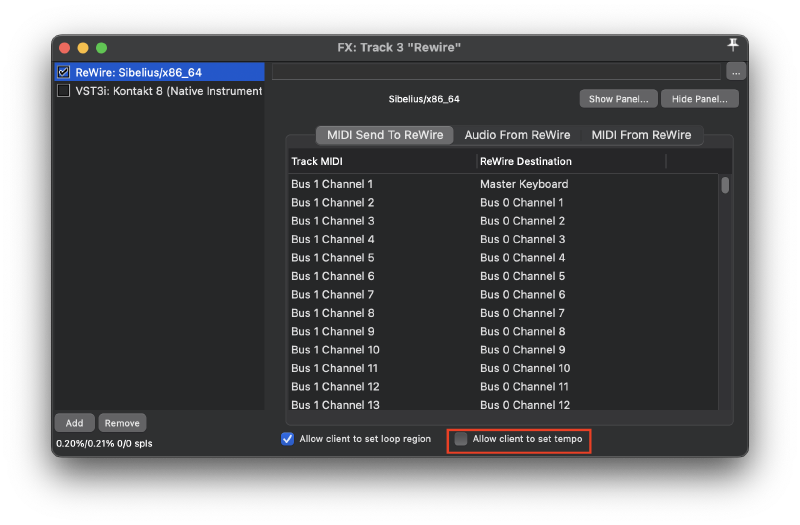Screen dimensions: 800x525
Task: Click destination Bus 0 Channel 2
Action: (522, 221)
